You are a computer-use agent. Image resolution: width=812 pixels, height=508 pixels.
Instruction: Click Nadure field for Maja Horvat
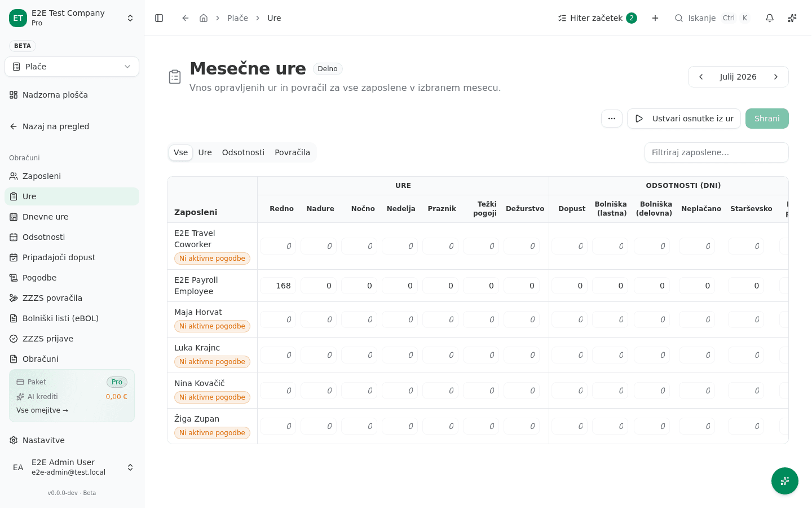[319, 319]
